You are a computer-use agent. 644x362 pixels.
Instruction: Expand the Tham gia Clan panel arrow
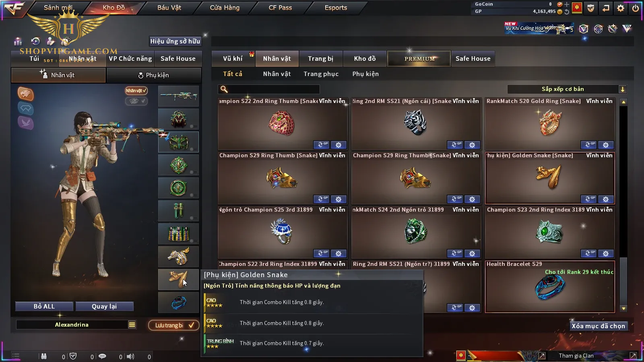click(x=633, y=356)
